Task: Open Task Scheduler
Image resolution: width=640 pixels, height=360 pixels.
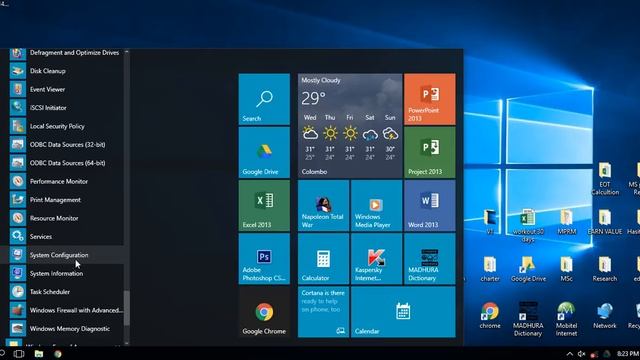Action: (62, 291)
